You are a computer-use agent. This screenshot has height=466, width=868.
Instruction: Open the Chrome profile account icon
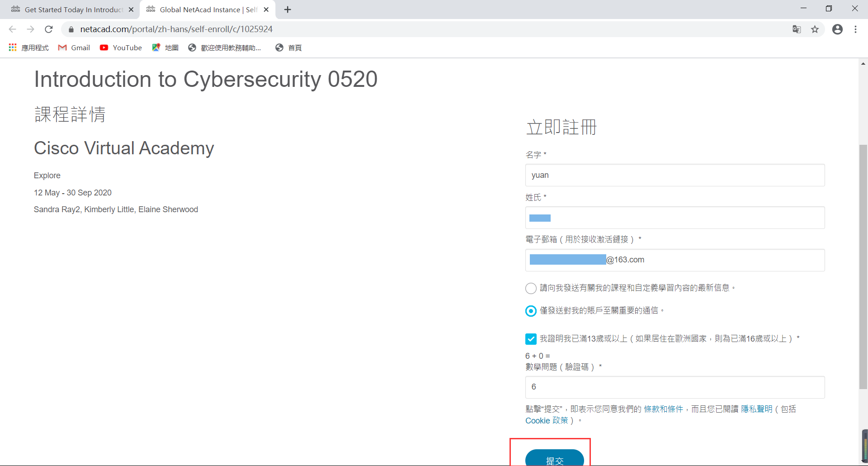pyautogui.click(x=837, y=29)
